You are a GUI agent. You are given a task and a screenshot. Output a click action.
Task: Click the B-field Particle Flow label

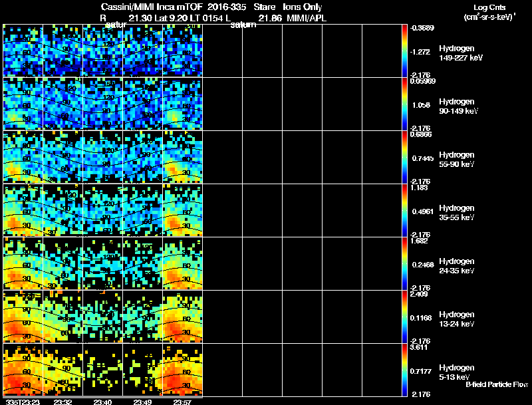(497, 384)
